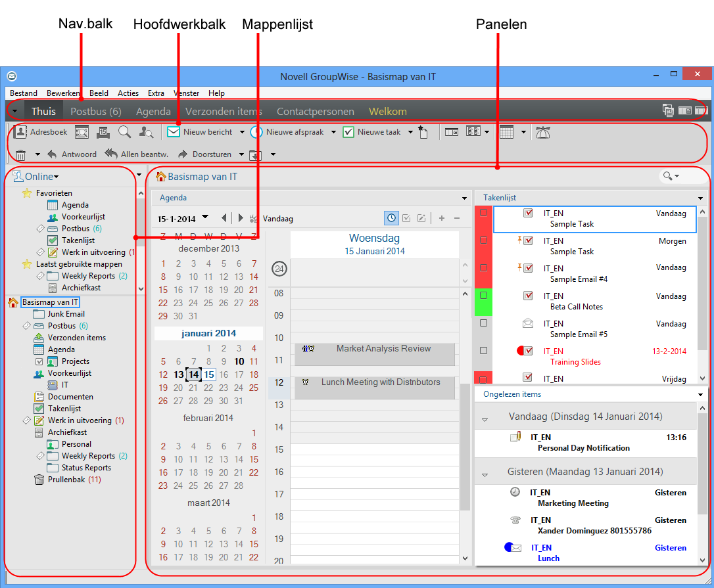Click the date-15 calendar icon in toolbar
The image size is (714, 588).
point(103,132)
